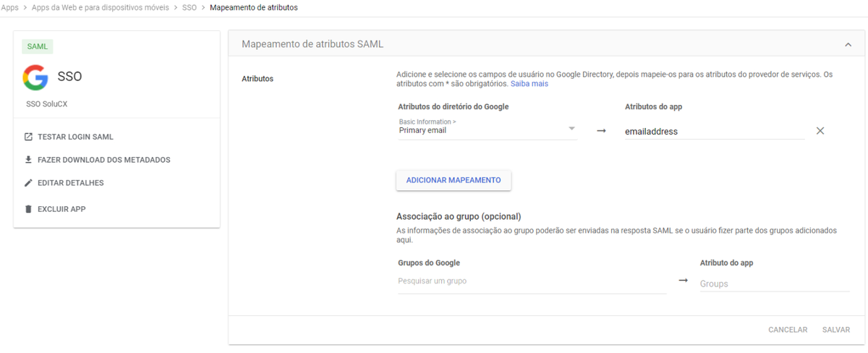868x353 pixels.
Task: Open the SSO breadcrumb link
Action: 189,7
